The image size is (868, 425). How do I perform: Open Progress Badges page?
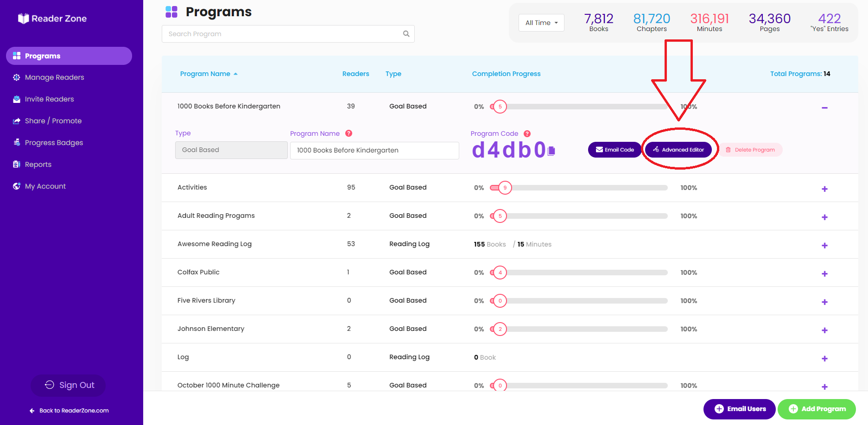(54, 143)
